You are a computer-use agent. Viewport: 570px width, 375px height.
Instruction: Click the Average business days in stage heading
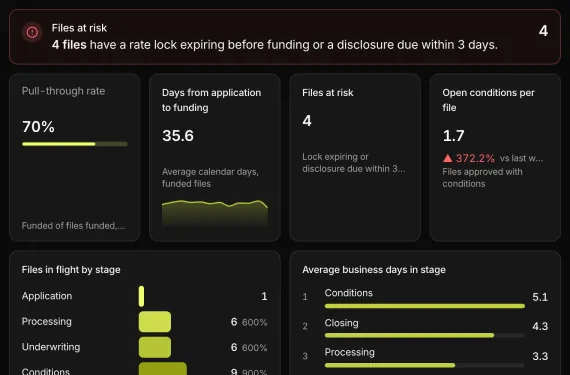374,270
